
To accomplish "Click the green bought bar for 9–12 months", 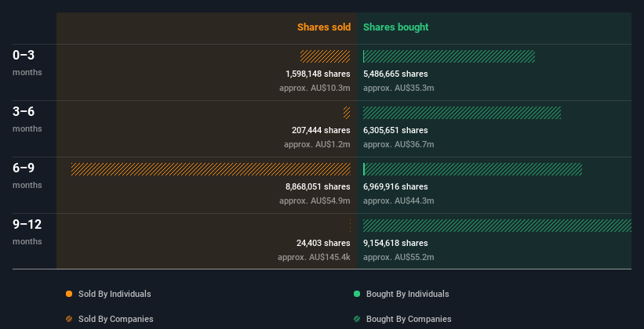I will [497, 226].
